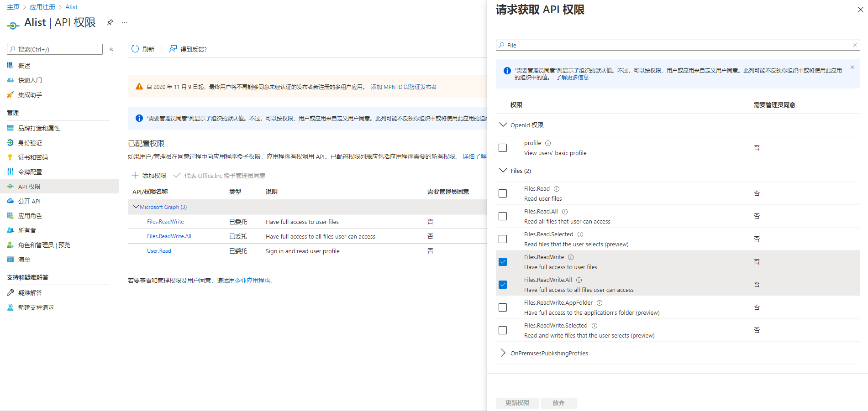The image size is (868, 411).
Task: Collapse the OpenId permissions section
Action: (503, 125)
